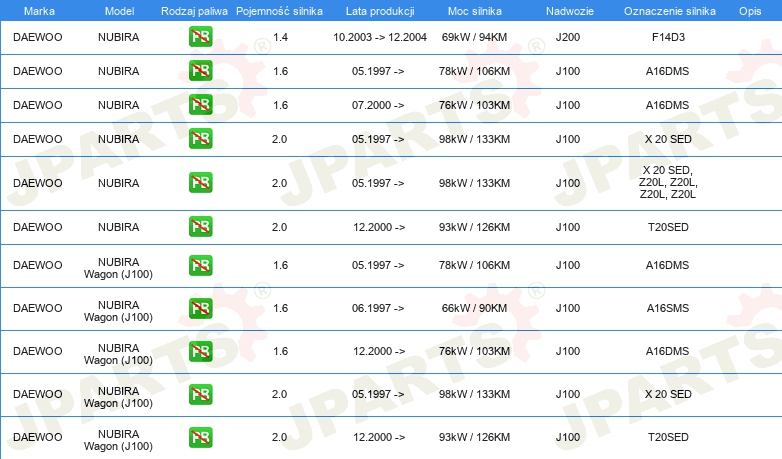Click the Model column header
This screenshot has height=459, width=782.
coord(119,11)
